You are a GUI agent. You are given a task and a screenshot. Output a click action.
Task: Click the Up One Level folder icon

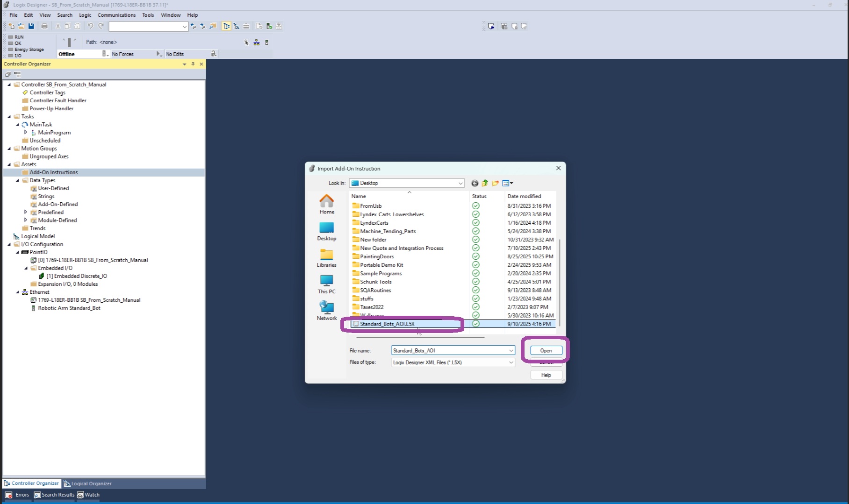pos(485,183)
